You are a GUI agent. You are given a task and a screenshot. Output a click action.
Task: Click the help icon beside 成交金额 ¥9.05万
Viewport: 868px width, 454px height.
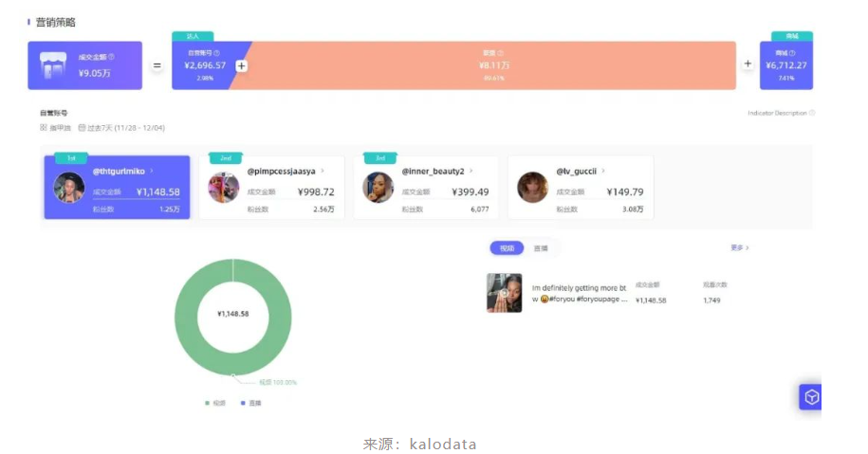(112, 57)
